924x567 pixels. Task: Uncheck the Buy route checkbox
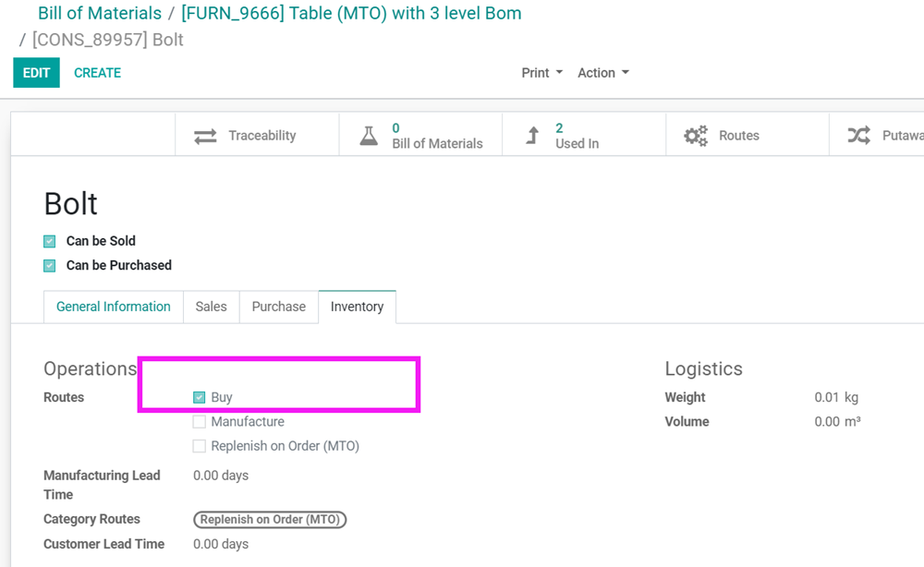[199, 398]
